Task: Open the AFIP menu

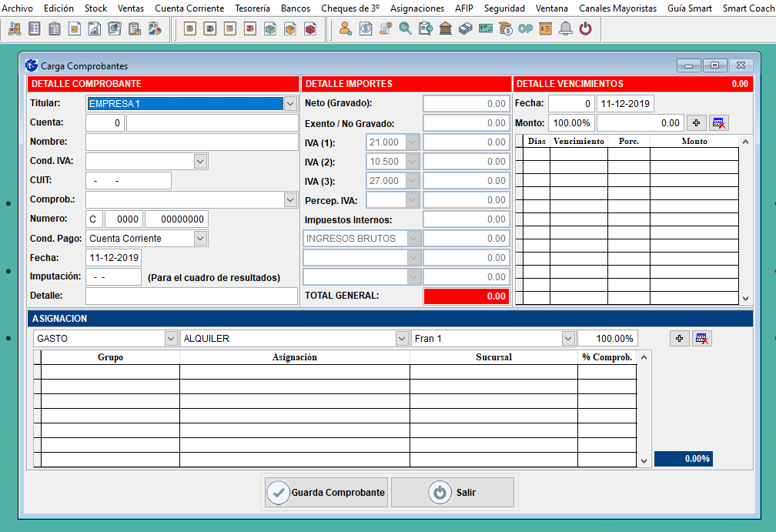Action: (x=463, y=8)
